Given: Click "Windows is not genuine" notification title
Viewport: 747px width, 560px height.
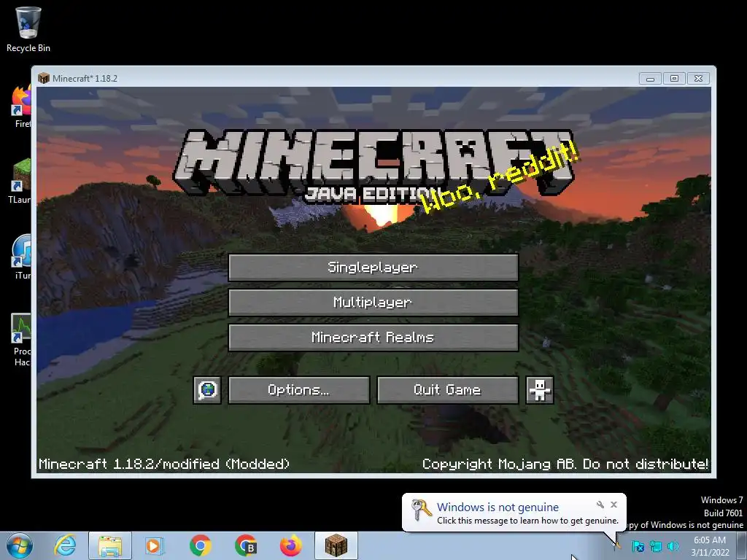Looking at the screenshot, I should click(x=498, y=507).
